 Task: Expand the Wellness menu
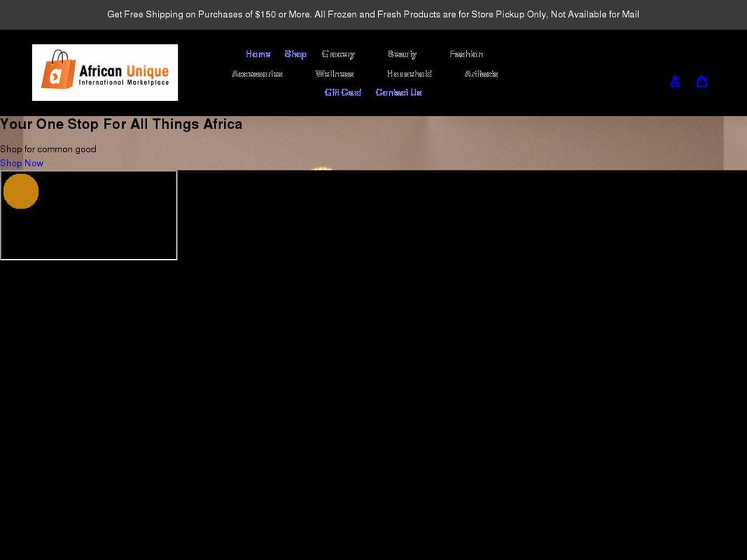click(x=335, y=73)
